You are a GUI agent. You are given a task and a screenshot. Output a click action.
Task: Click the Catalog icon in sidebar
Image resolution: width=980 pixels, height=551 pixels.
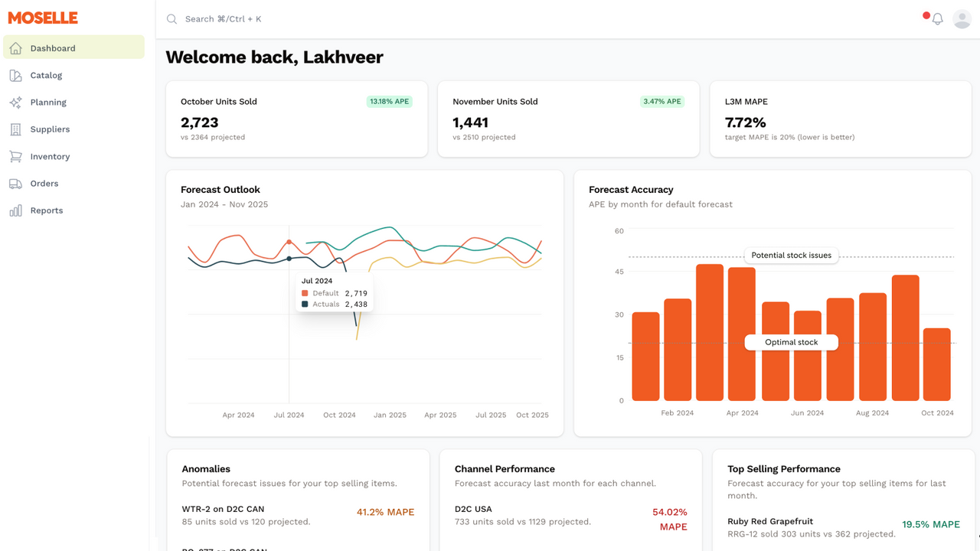tap(15, 75)
